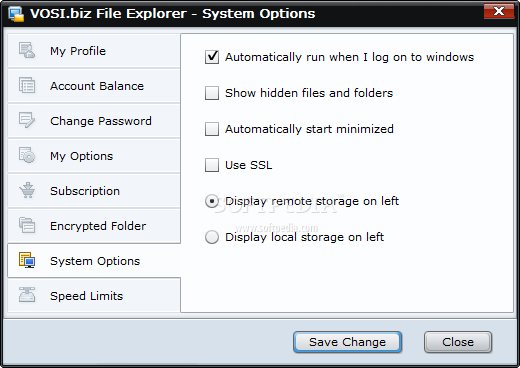Click the Close button at the bottom
The height and width of the screenshot is (368, 520).
(458, 342)
